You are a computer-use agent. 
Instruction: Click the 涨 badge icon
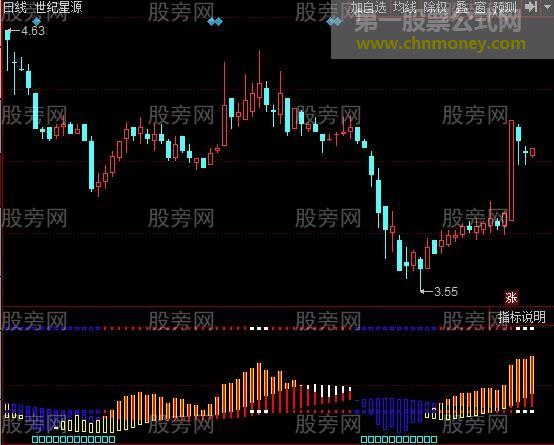(511, 298)
